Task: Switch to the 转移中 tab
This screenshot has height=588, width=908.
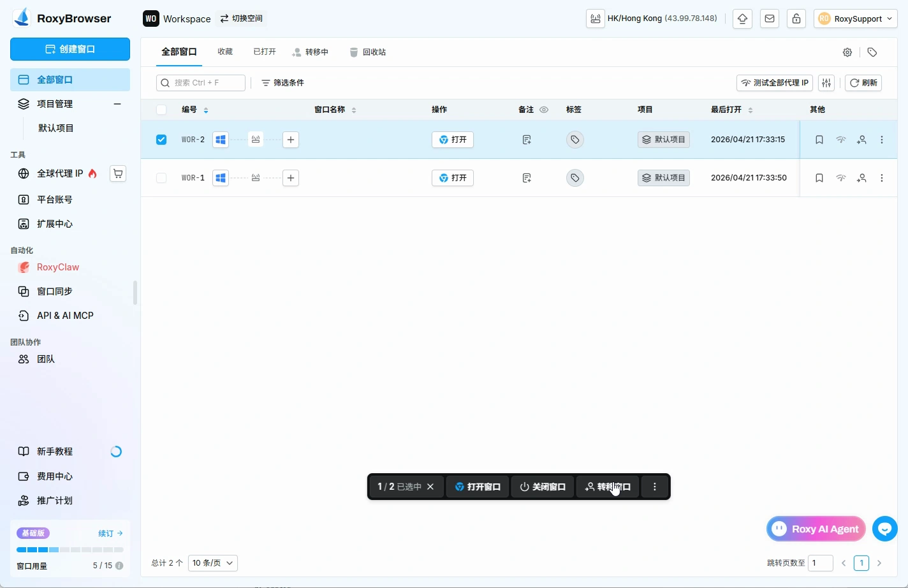Action: 311,52
